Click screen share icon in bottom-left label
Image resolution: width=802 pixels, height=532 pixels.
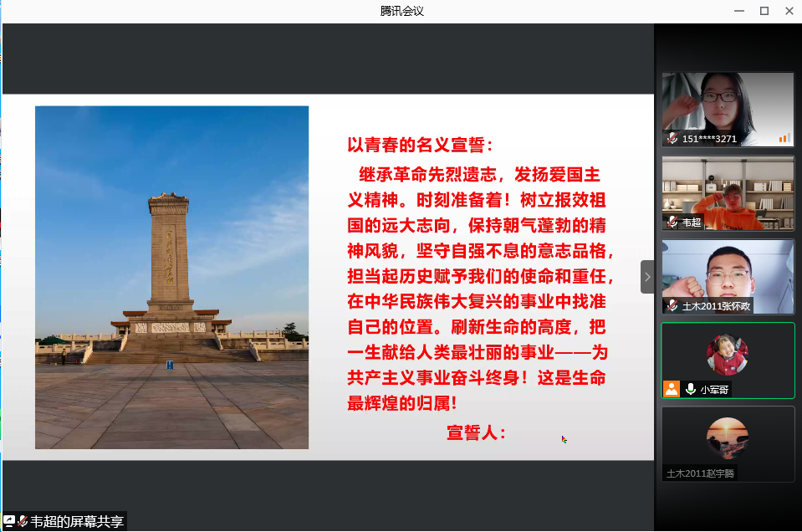coord(9,521)
